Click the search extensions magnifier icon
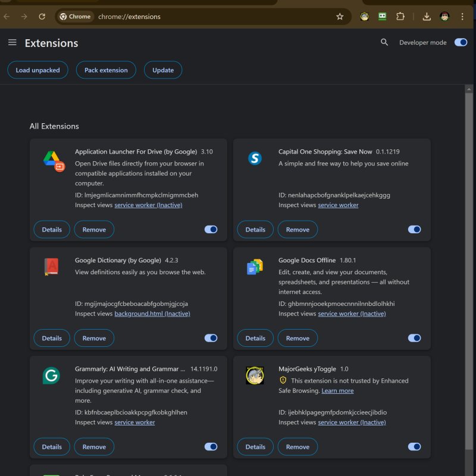 coord(384,42)
